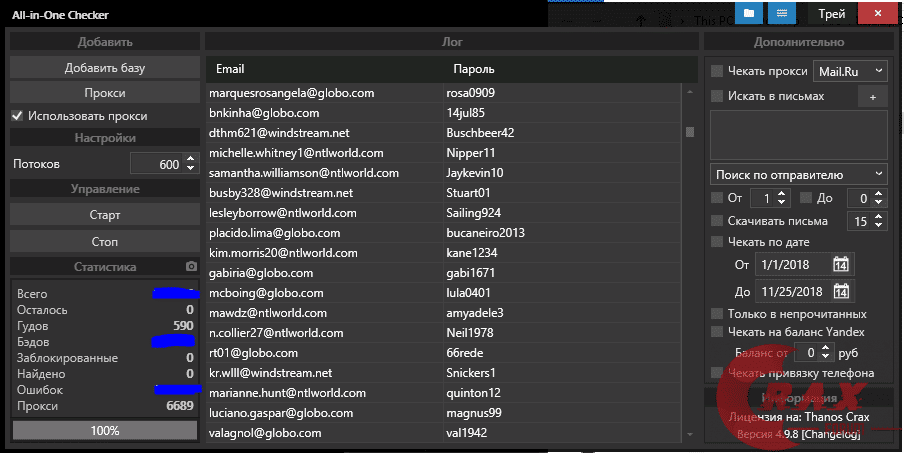Enable Чекать по дате checkbox
The height and width of the screenshot is (453, 904).
point(717,242)
